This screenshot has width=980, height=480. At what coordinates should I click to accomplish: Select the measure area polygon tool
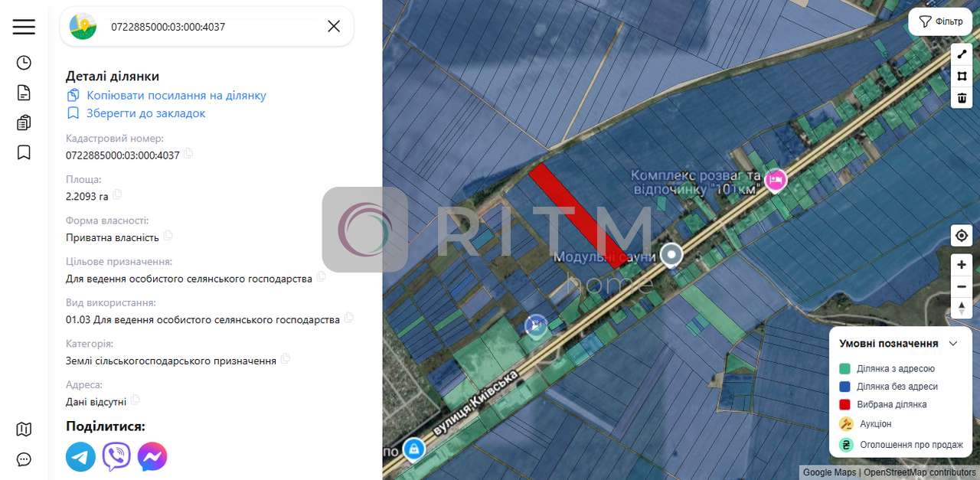pyautogui.click(x=962, y=77)
